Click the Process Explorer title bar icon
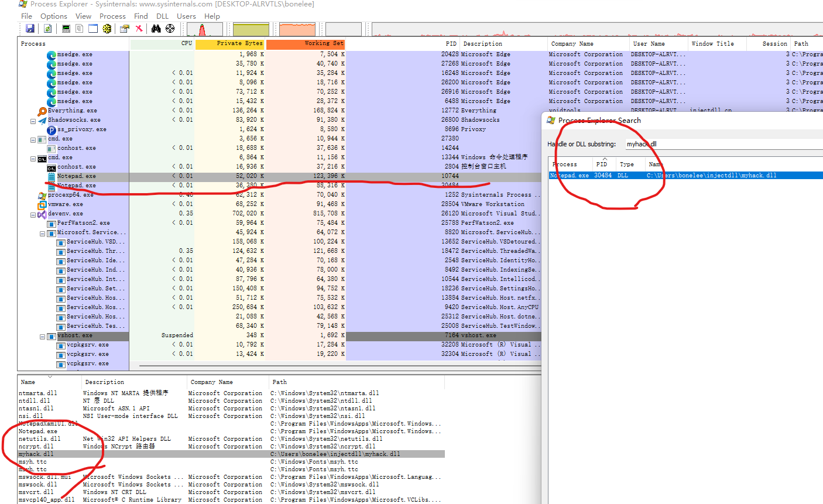The height and width of the screenshot is (504, 823). tap(23, 4)
